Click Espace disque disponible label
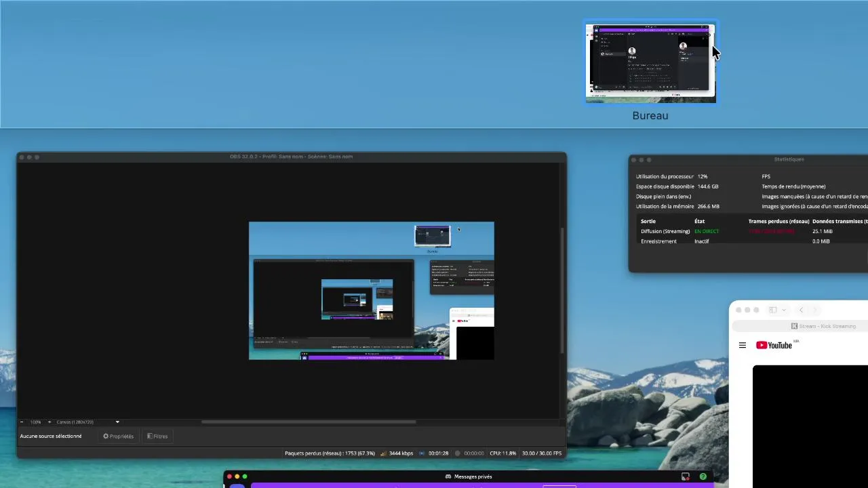The width and height of the screenshot is (868, 488). [x=665, y=186]
